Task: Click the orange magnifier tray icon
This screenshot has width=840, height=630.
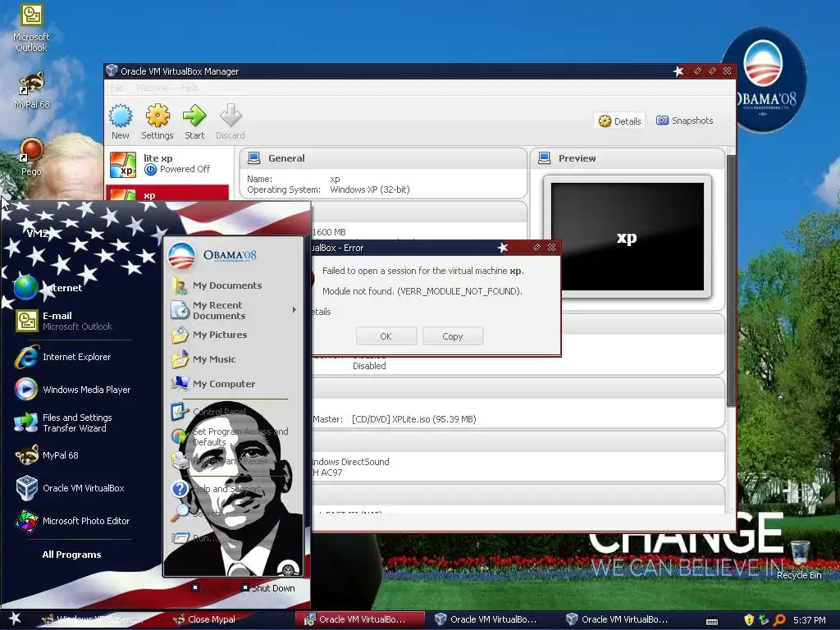Action: [x=779, y=620]
